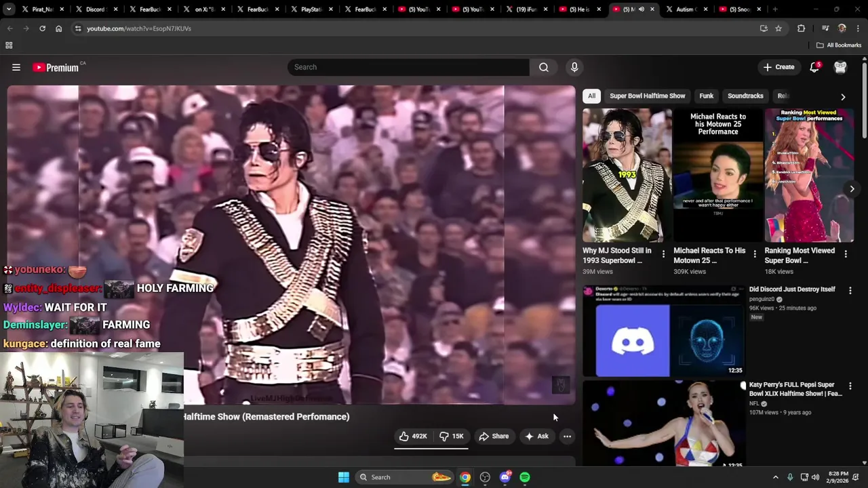Open 'Did Discord Just Destroy Itself' title
This screenshot has height=488, width=868.
click(792, 289)
